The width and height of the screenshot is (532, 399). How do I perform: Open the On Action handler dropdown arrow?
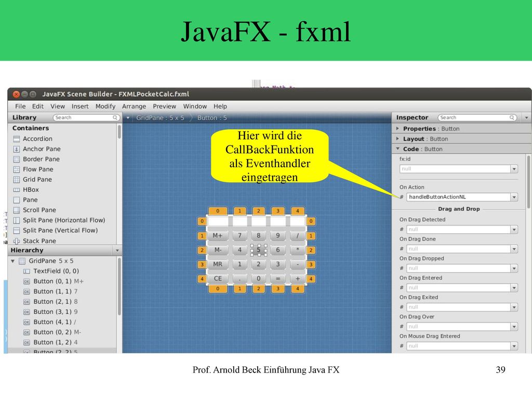[514, 197]
